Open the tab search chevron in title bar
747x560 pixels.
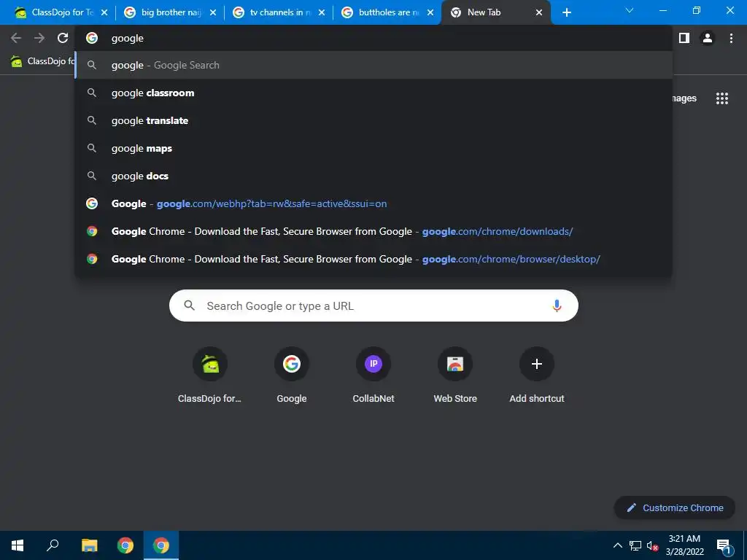coord(630,10)
